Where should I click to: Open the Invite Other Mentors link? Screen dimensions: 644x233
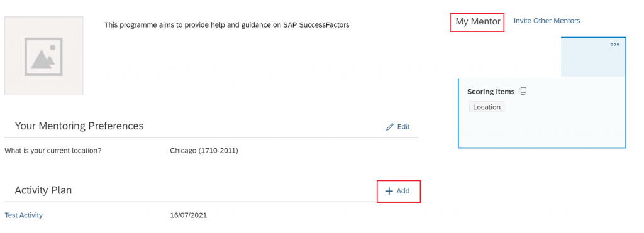click(x=547, y=21)
